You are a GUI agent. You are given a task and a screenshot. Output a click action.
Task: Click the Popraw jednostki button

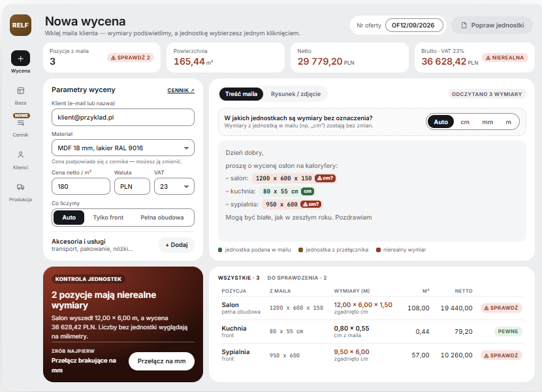[x=492, y=25]
